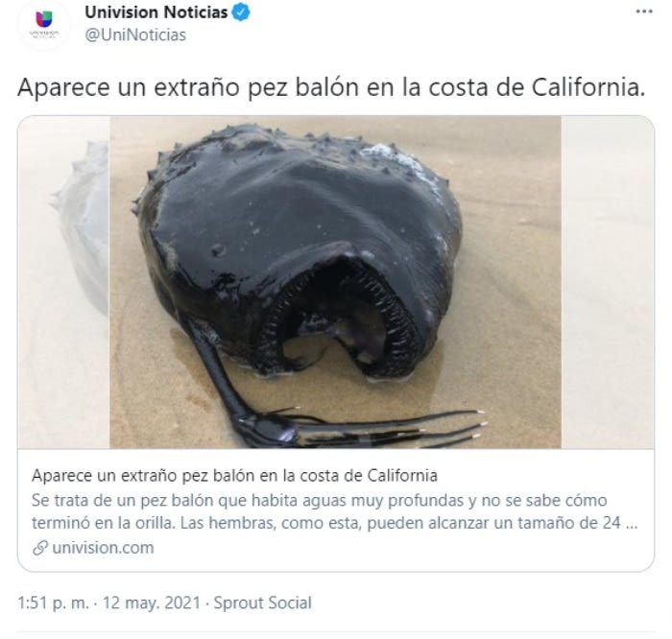The image size is (672, 639).
Task: Open the 1:51 p. m. timestamp
Action: click(54, 603)
